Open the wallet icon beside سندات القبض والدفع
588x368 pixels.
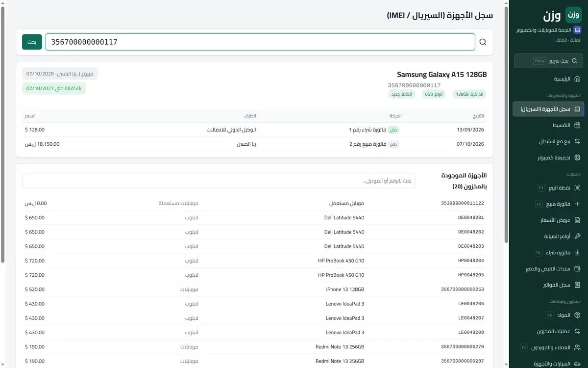coord(577,268)
